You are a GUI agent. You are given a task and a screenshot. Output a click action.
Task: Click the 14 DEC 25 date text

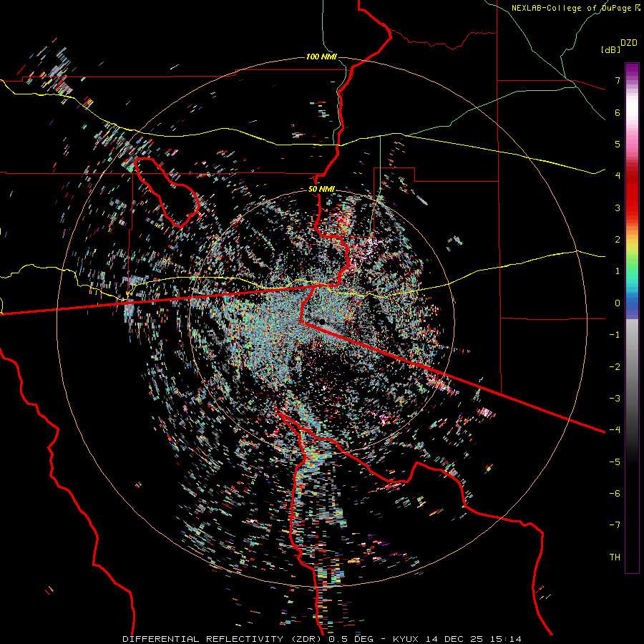click(x=453, y=639)
